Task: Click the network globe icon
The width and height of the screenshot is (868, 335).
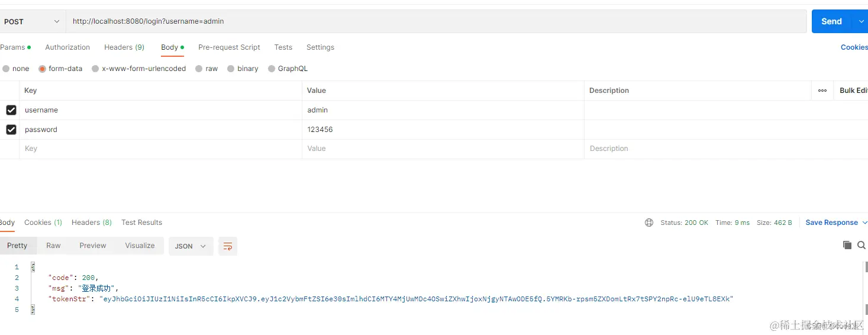Action: point(649,223)
